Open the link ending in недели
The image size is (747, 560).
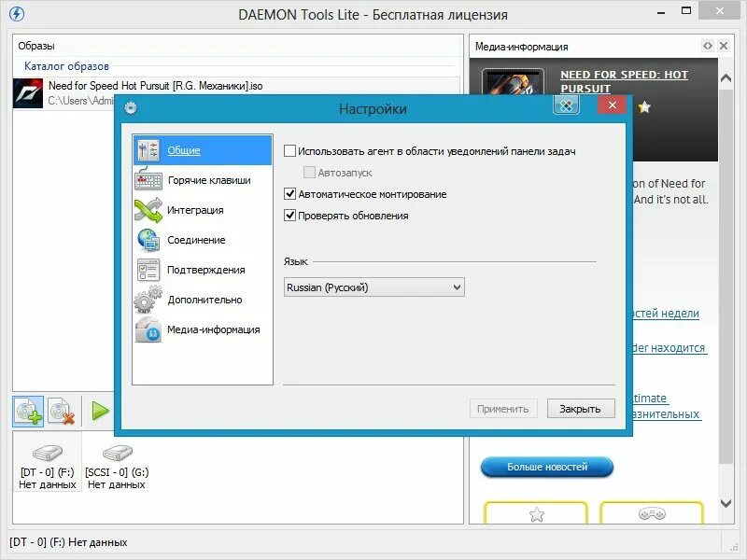click(x=666, y=314)
